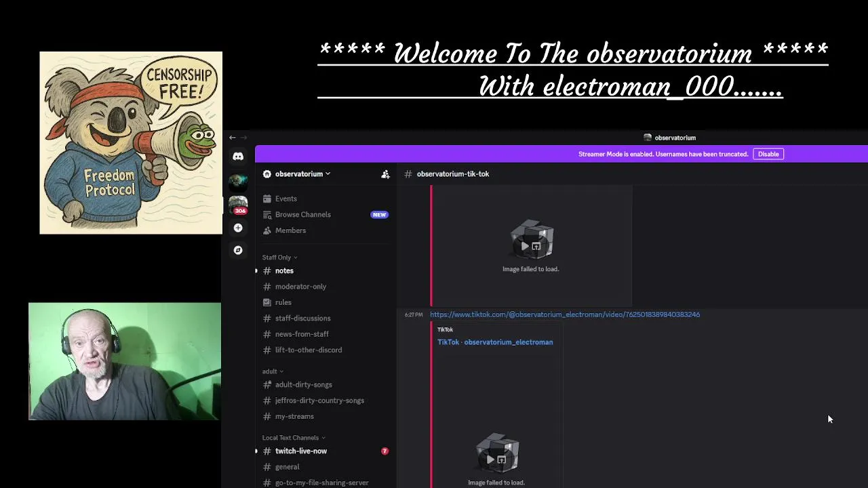
Task: Open go-to-my-file-sharing-server channel
Action: click(325, 483)
